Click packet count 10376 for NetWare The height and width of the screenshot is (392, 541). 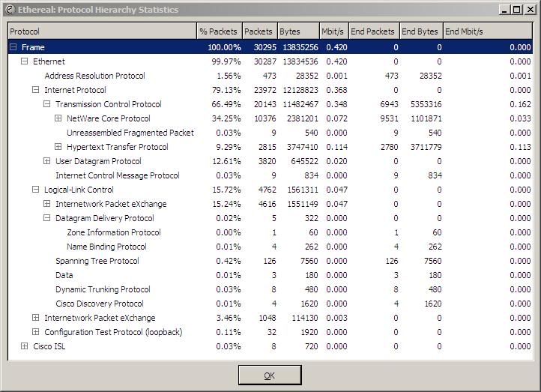(265, 118)
